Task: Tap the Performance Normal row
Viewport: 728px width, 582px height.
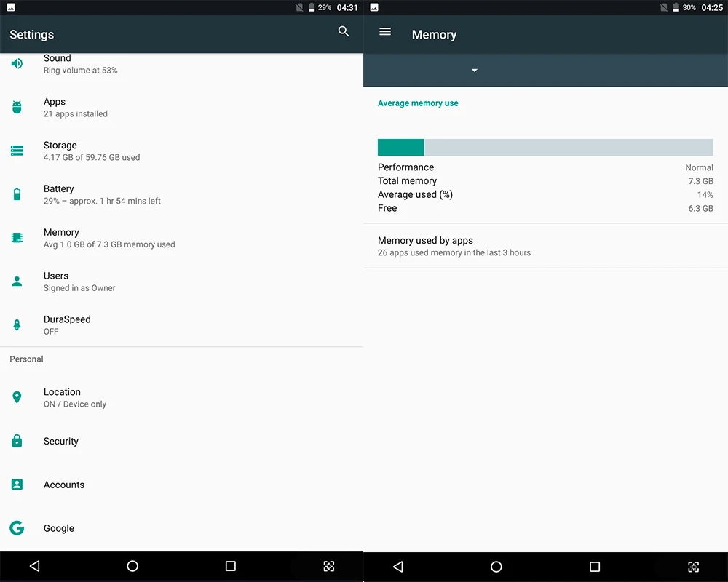Action: [x=545, y=167]
